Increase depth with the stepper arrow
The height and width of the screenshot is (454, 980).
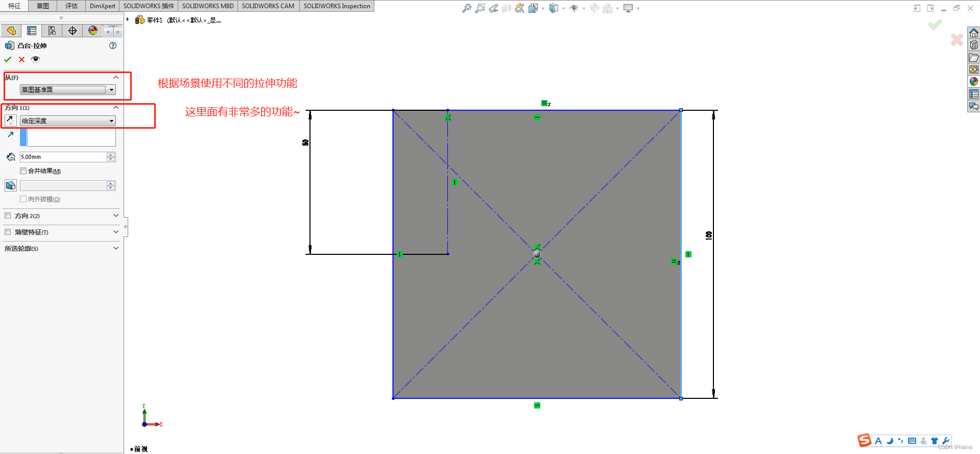point(111,155)
